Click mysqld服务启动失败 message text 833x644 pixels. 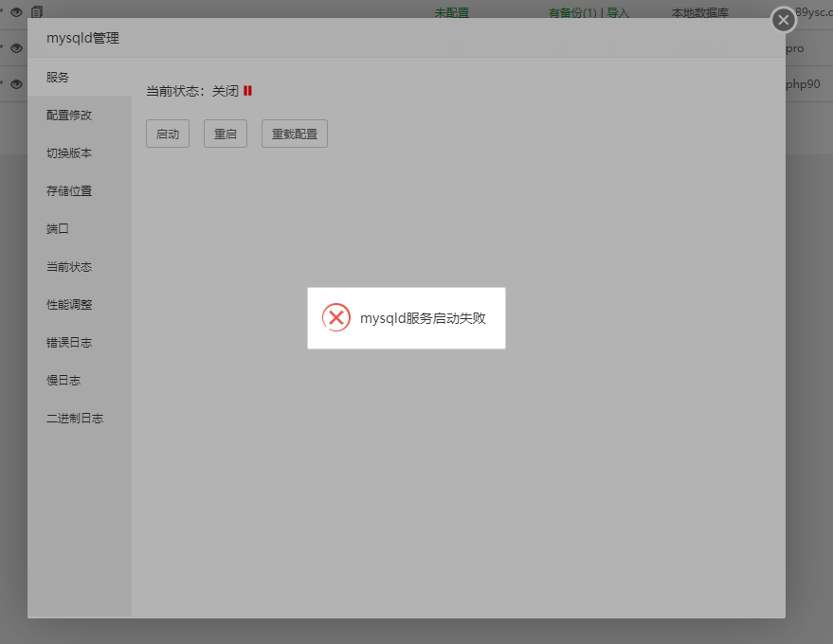(423, 318)
